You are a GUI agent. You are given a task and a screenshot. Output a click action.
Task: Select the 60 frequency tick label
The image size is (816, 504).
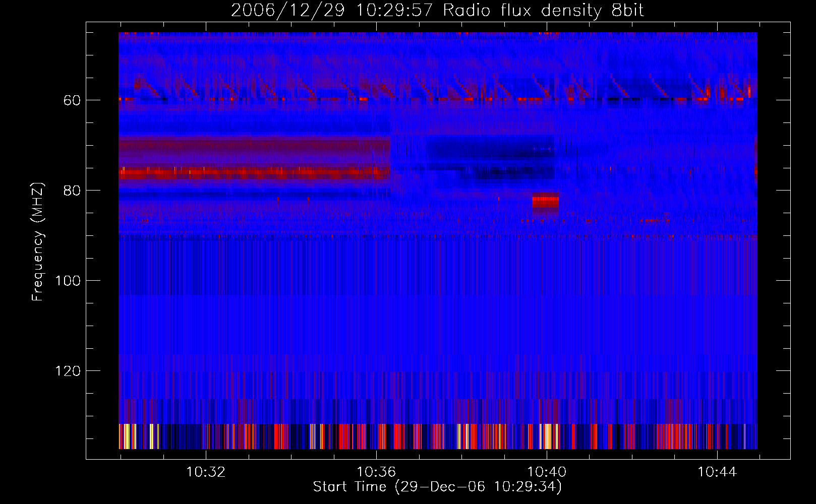72,100
